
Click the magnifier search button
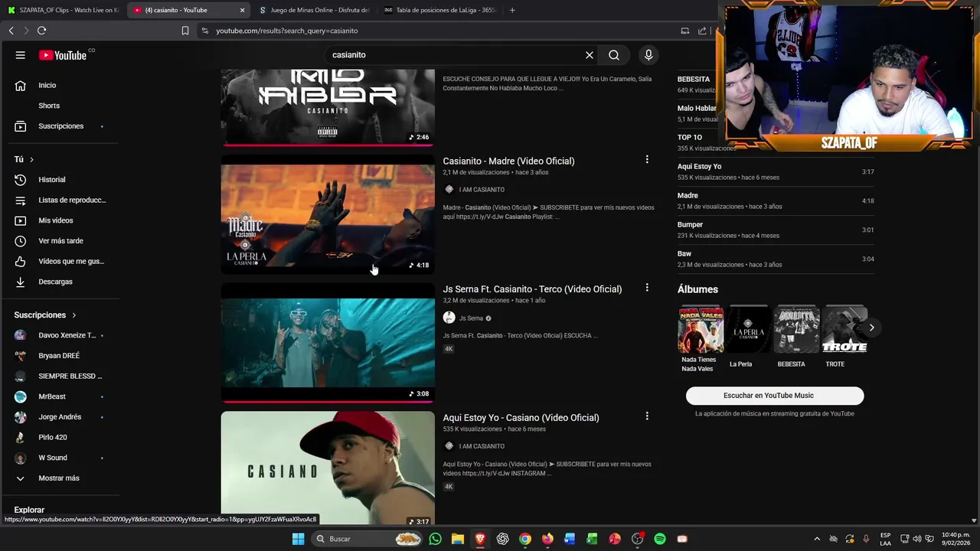614,55
